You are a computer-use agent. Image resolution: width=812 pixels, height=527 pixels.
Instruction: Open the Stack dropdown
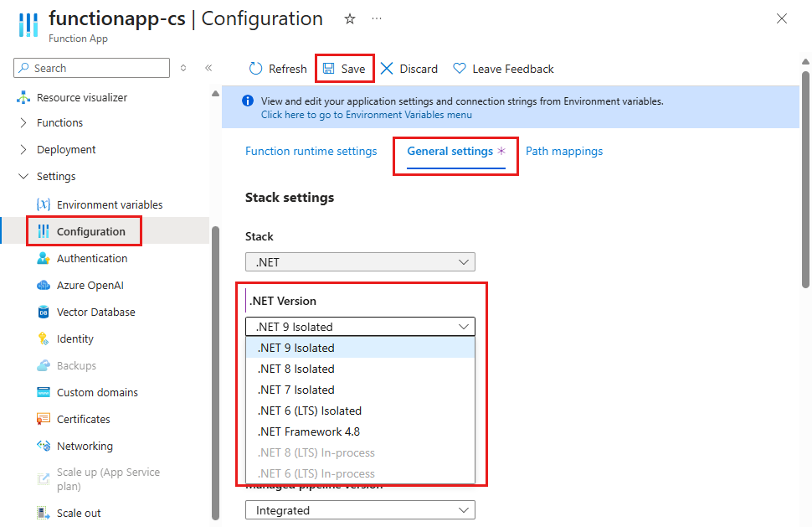pyautogui.click(x=360, y=262)
